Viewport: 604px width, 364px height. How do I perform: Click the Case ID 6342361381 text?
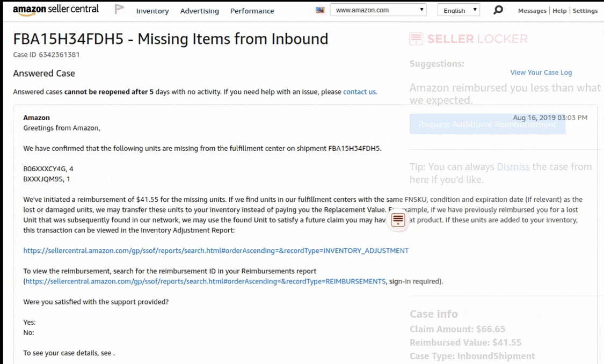pos(46,55)
